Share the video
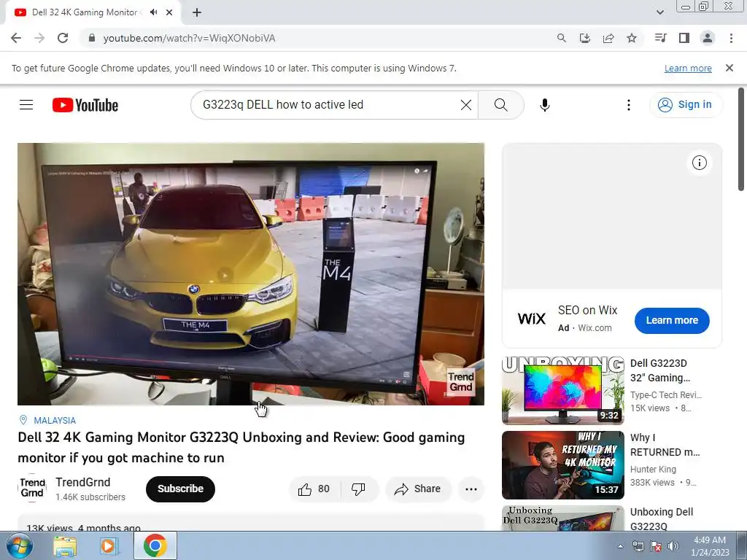Screen dimensions: 747x560 click(418, 489)
